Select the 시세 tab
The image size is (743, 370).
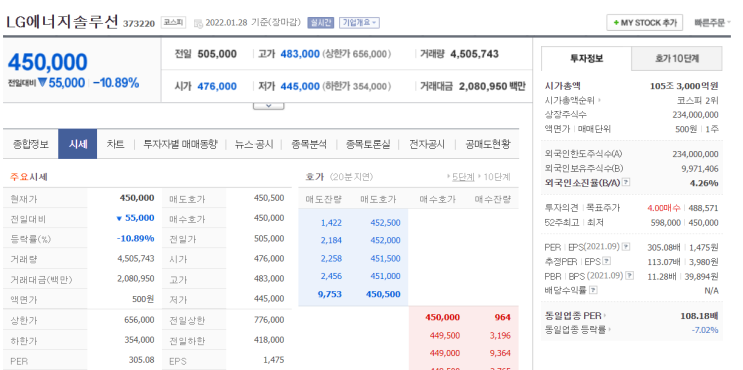pos(78,144)
